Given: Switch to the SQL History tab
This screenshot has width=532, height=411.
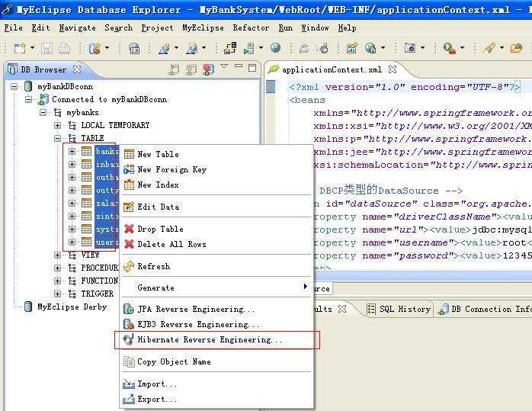Looking at the screenshot, I should (399, 309).
